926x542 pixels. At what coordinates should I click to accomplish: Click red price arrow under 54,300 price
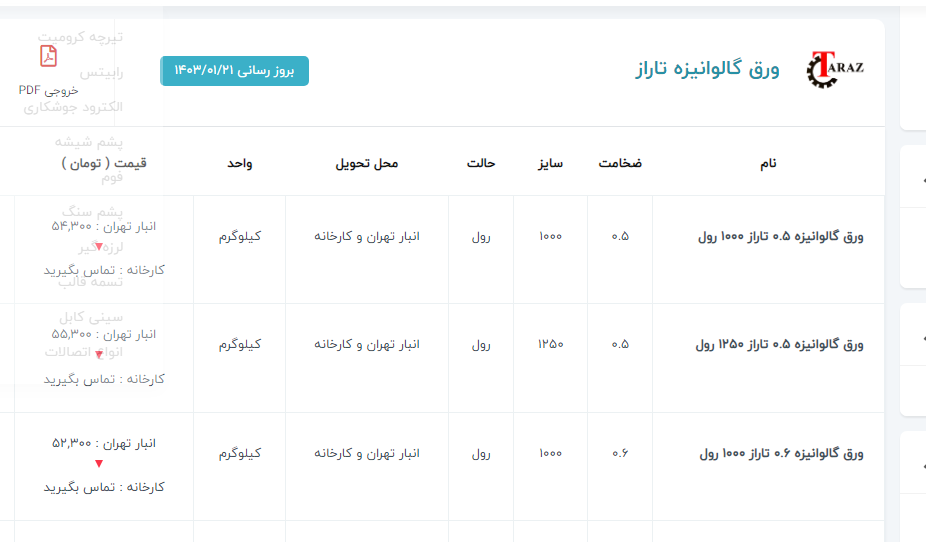click(x=98, y=247)
